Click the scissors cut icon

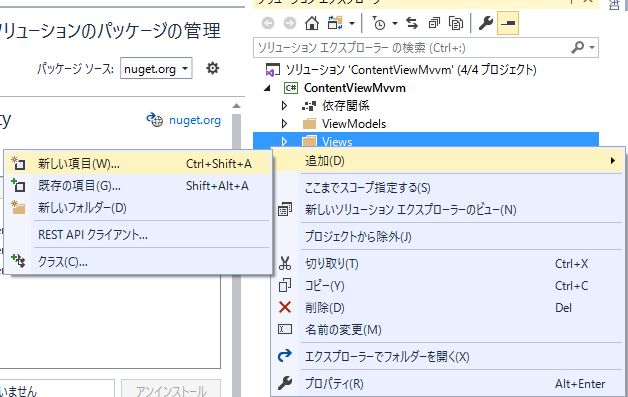pos(285,263)
